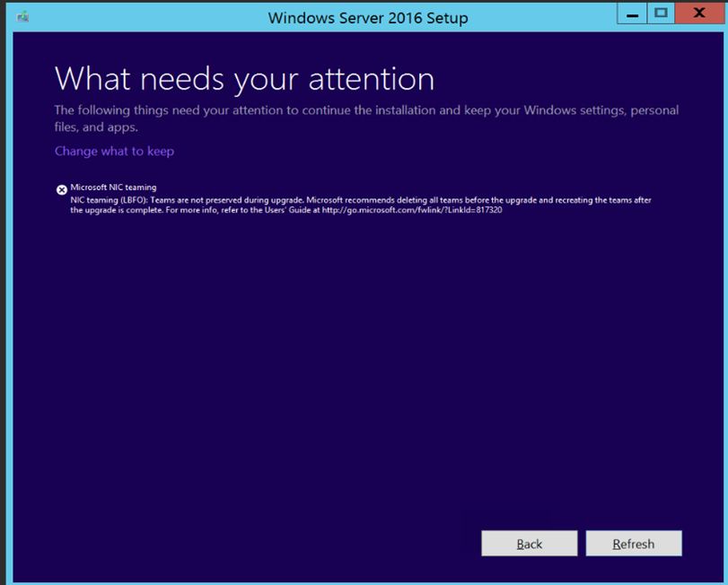Image resolution: width=728 pixels, height=585 pixels.
Task: Go Back to previous setup step
Action: click(530, 543)
